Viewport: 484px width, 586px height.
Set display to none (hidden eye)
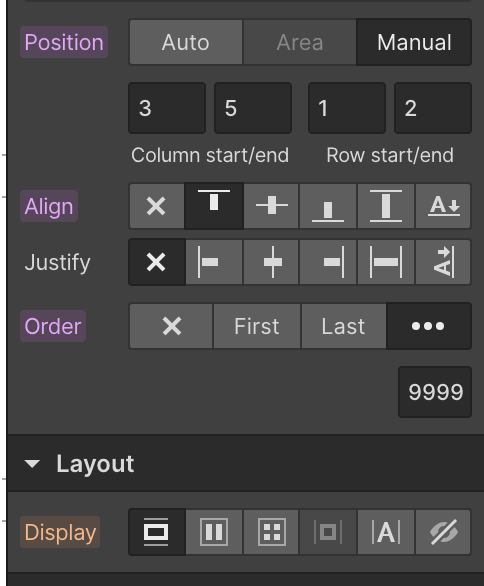(x=443, y=532)
